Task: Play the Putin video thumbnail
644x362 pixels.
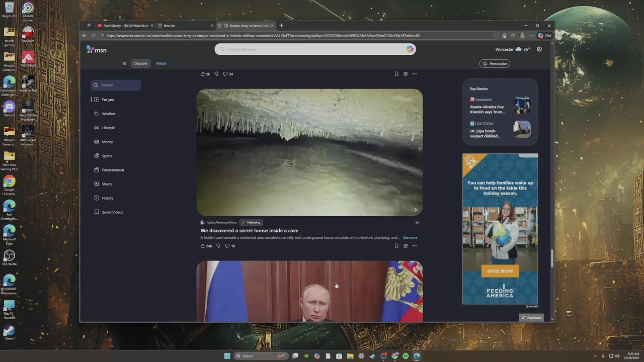Action: (309, 291)
